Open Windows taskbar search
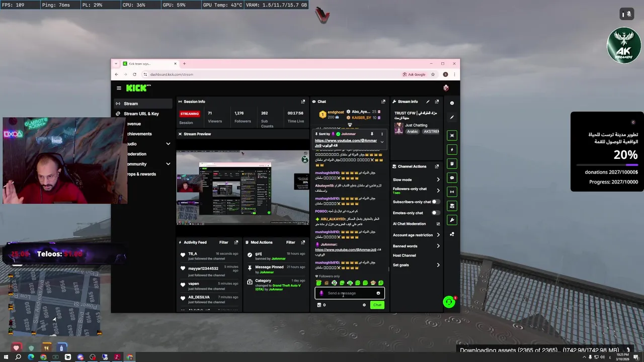 coord(18,357)
